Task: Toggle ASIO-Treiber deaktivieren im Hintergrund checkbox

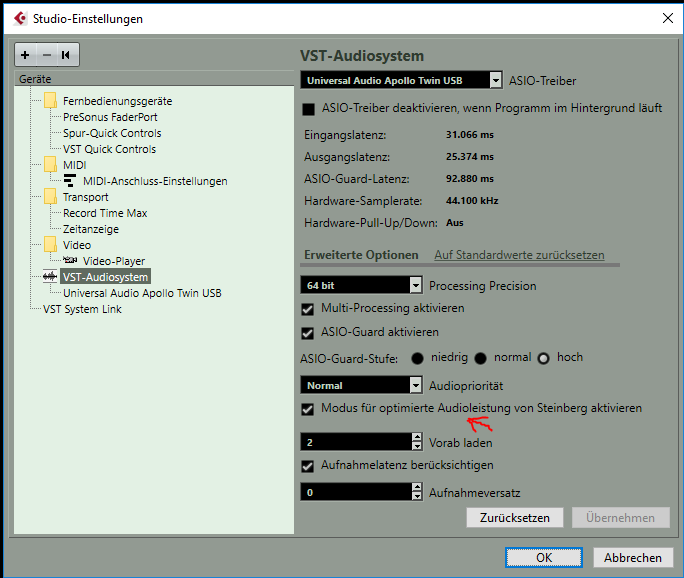Action: [308, 109]
